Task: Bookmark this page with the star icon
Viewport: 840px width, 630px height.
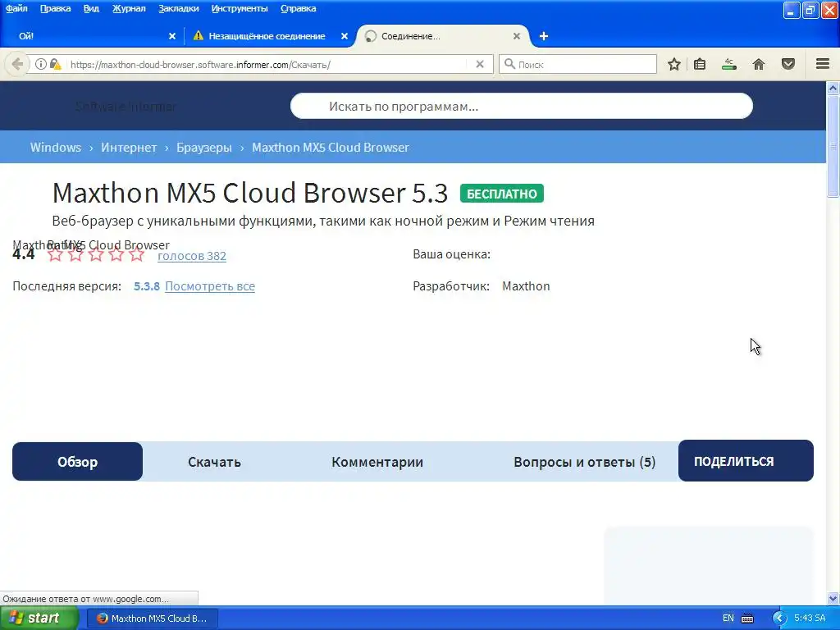Action: pyautogui.click(x=674, y=64)
